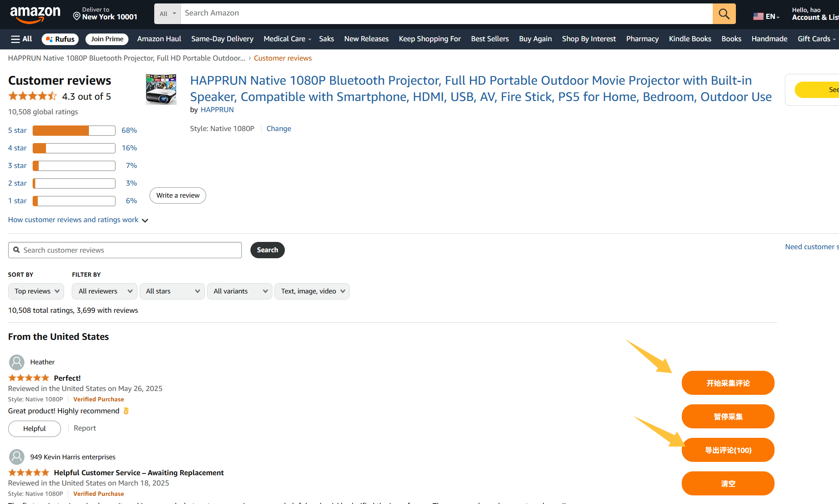
Task: Filter by 5 star bar
Action: (74, 130)
